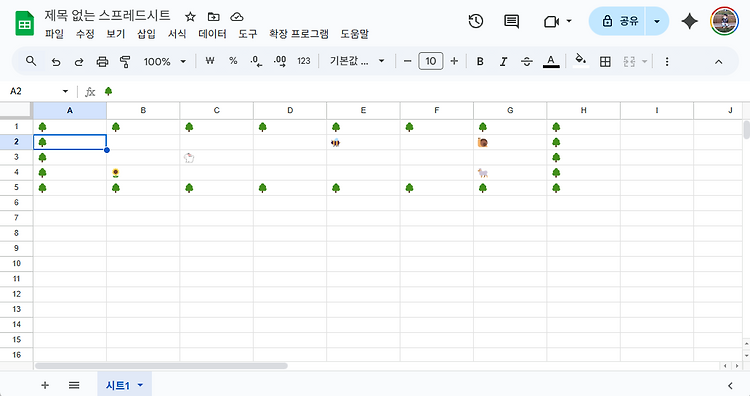Decrease decimal places
Viewport: 750px width, 396px height.
pos(256,61)
